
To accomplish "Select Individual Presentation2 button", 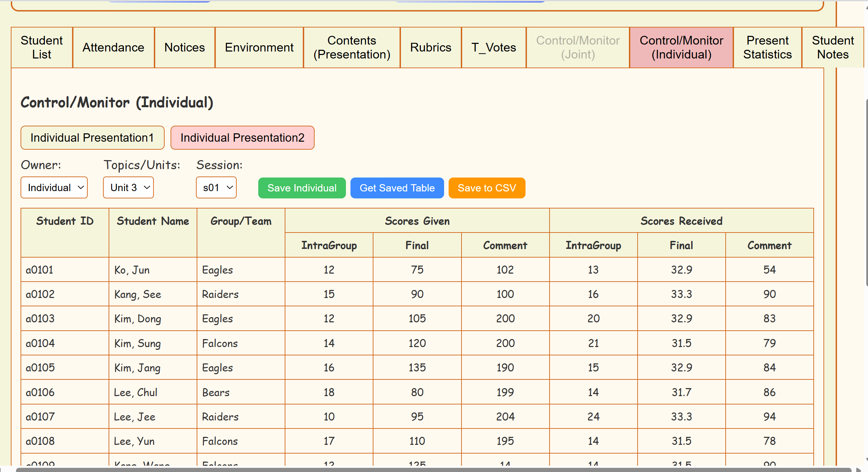I will [x=242, y=138].
